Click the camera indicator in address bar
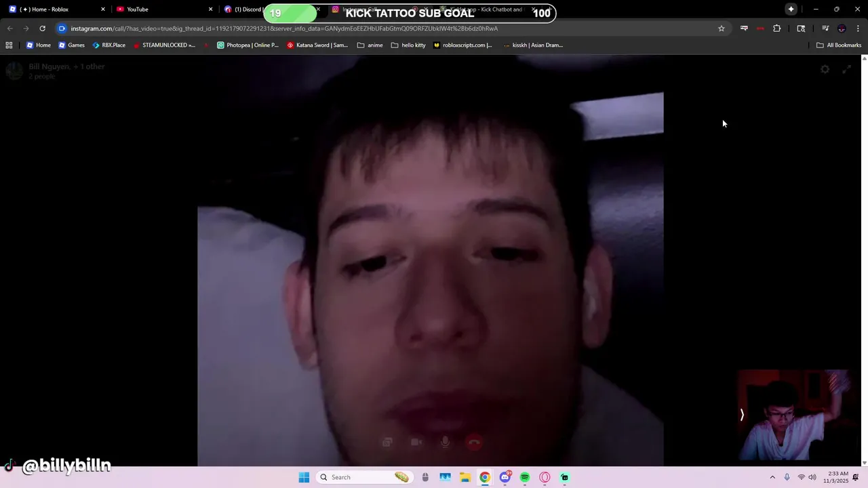This screenshot has width=868, height=488. click(x=62, y=28)
